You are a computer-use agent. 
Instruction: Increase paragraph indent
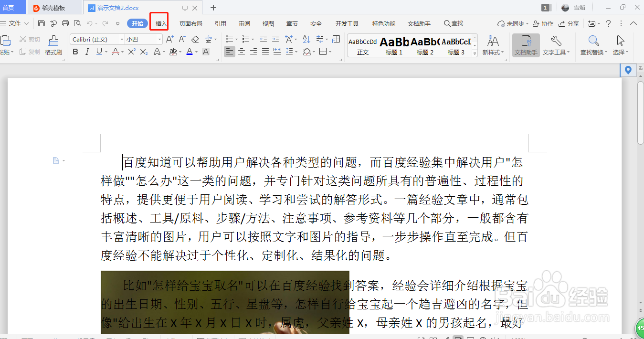275,39
